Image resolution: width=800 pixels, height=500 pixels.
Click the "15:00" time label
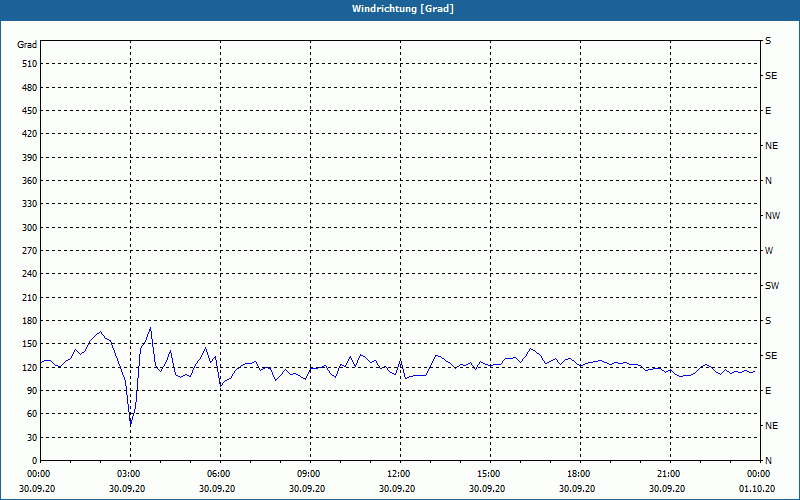(488, 474)
